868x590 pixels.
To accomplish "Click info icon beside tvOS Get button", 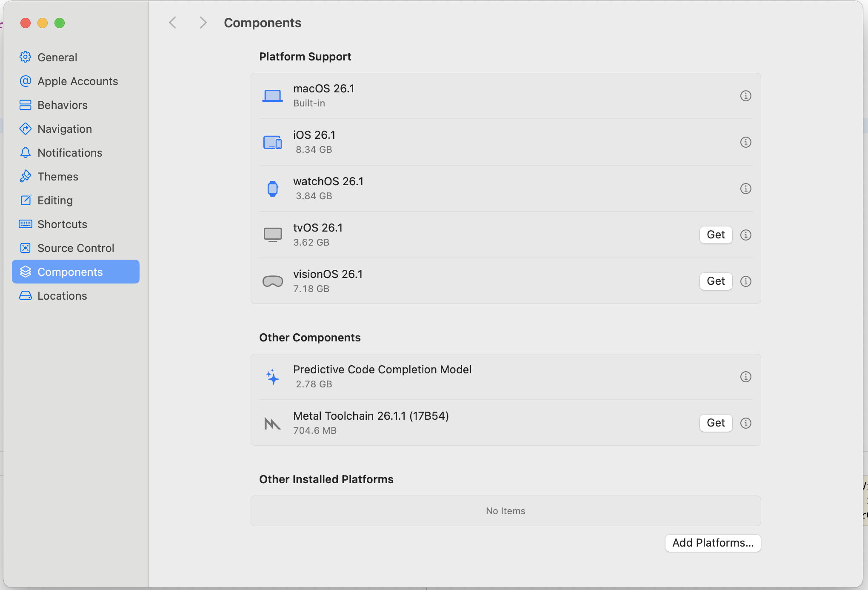I will click(745, 235).
